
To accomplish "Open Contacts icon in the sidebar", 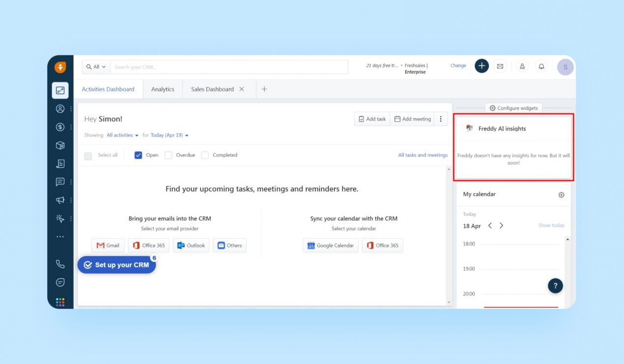I will [60, 109].
